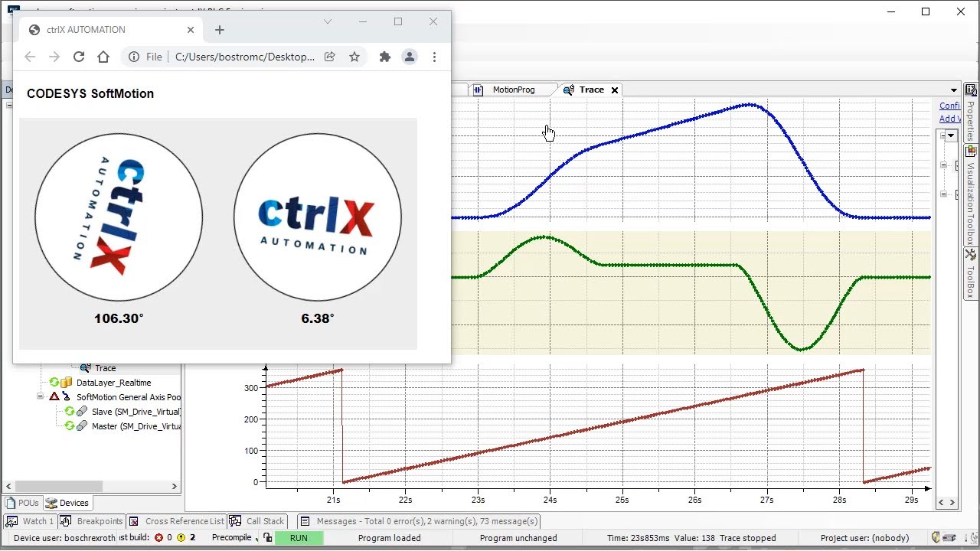Go back in the browser window
Viewport: 980px width, 551px height.
[x=30, y=57]
